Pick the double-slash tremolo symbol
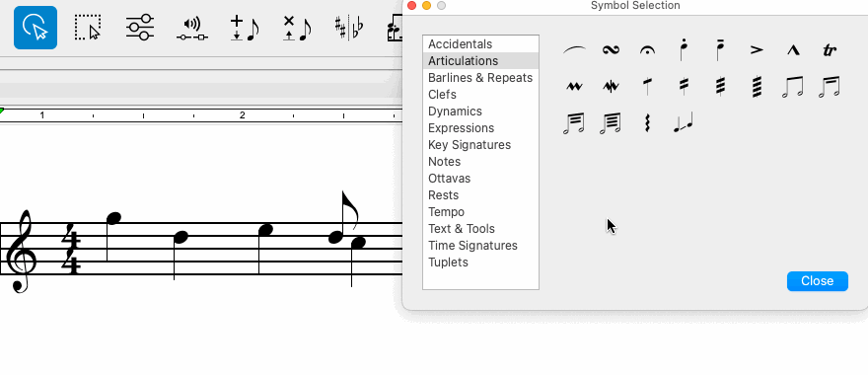This screenshot has width=868, height=375. pos(684,87)
